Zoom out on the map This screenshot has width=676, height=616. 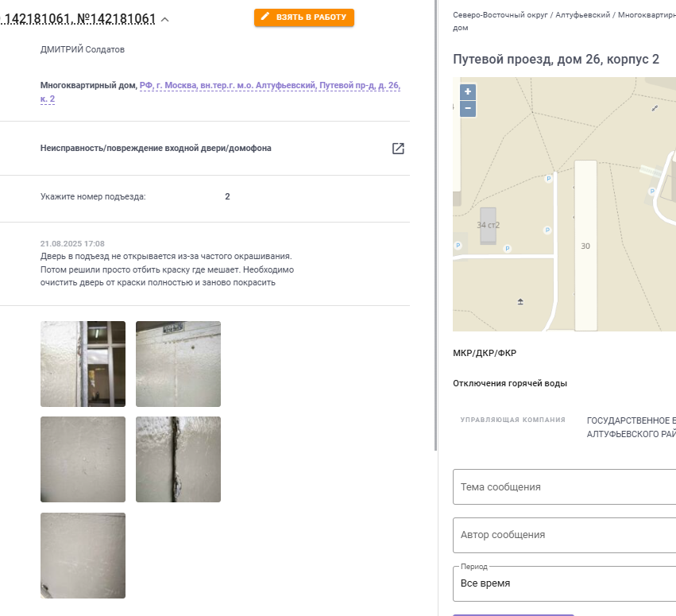tap(468, 108)
